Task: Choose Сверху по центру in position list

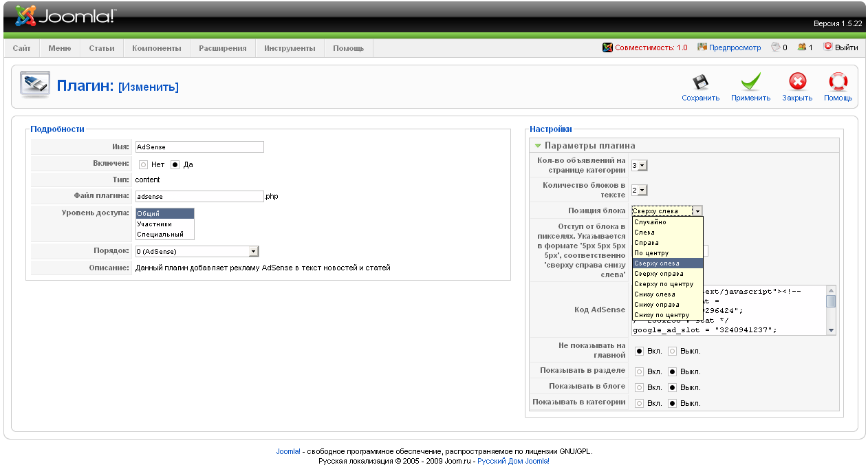Action: click(x=668, y=284)
